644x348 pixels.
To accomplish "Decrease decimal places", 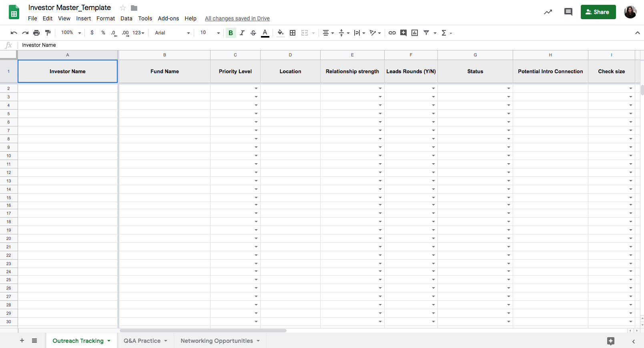I will [x=114, y=33].
